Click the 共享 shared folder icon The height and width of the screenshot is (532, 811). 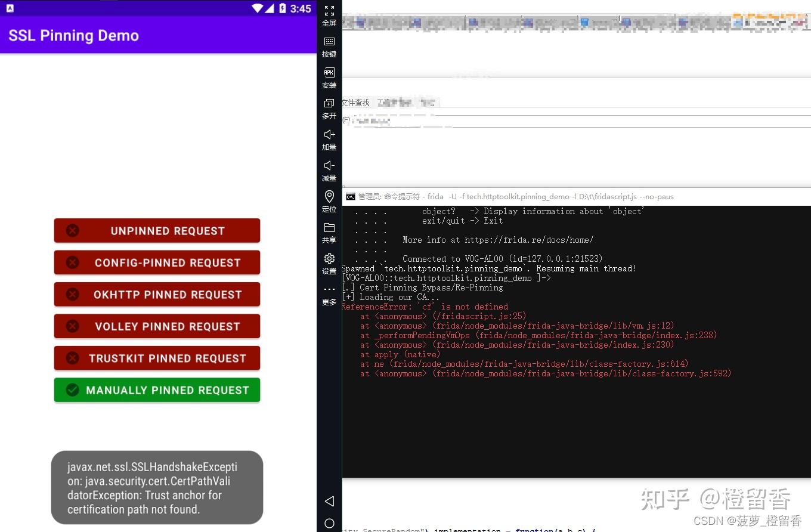coord(329,233)
